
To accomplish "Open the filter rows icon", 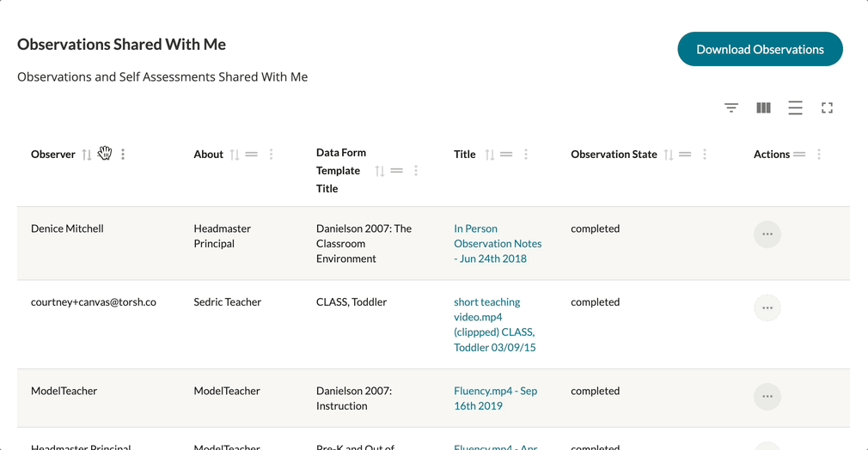I will 730,107.
